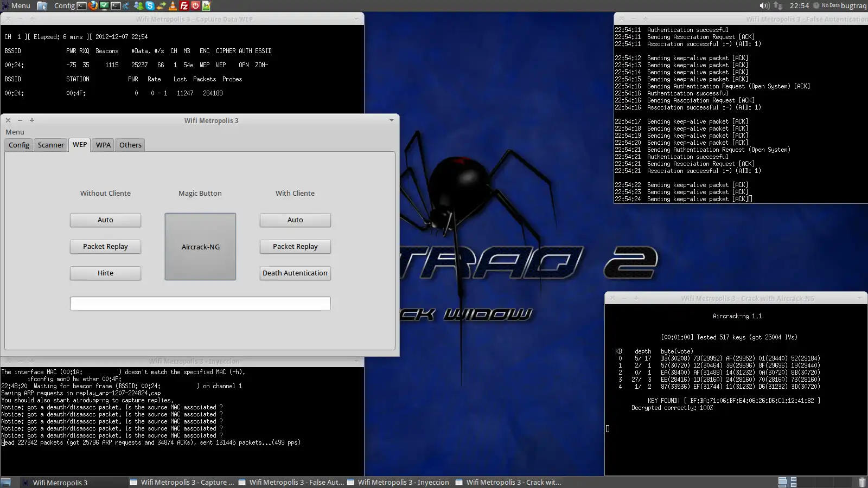This screenshot has height=488, width=868.
Task: Click the 22:54 clock in the panel
Action: pyautogui.click(x=799, y=5)
